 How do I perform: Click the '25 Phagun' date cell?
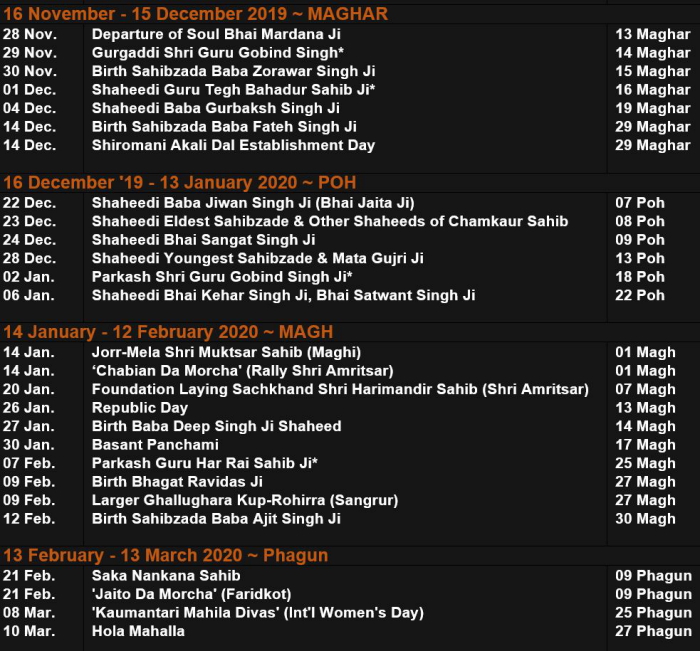(653, 613)
